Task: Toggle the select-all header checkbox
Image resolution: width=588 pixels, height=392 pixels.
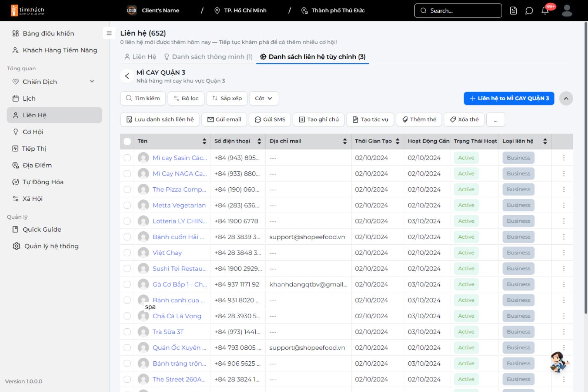Action: point(127,141)
